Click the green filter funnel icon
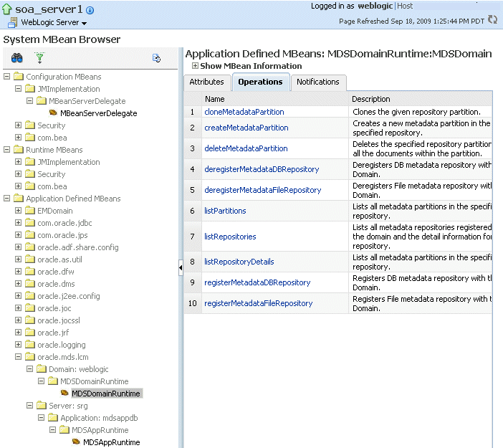 point(39,58)
